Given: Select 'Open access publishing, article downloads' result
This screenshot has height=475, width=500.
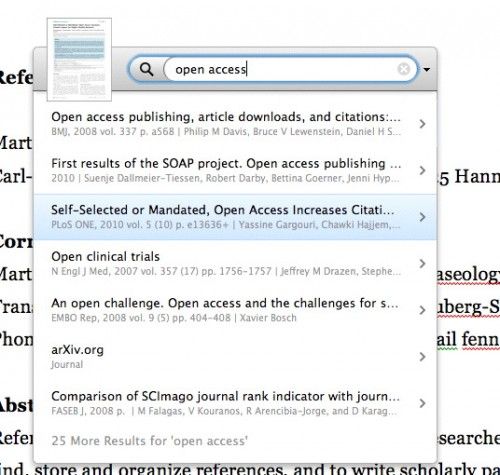Looking at the screenshot, I should (235, 124).
